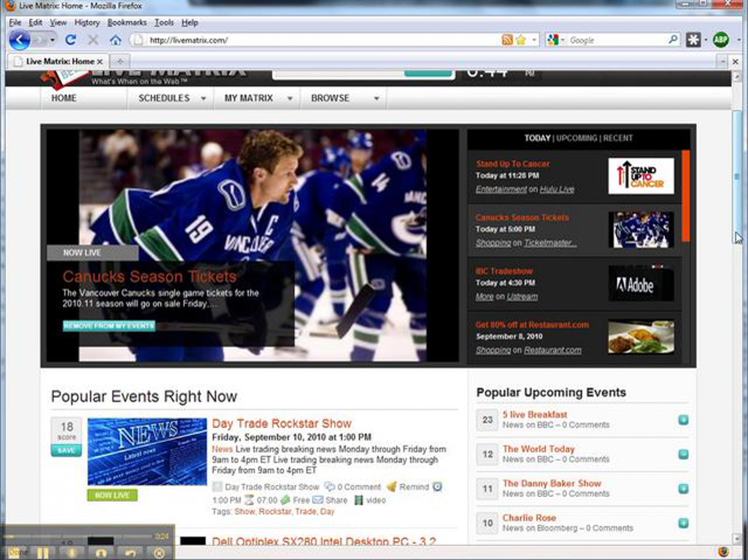Screen dimensions: 748x560
Task: Expand the SCHEDULES dropdown arrow
Action: [x=203, y=99]
